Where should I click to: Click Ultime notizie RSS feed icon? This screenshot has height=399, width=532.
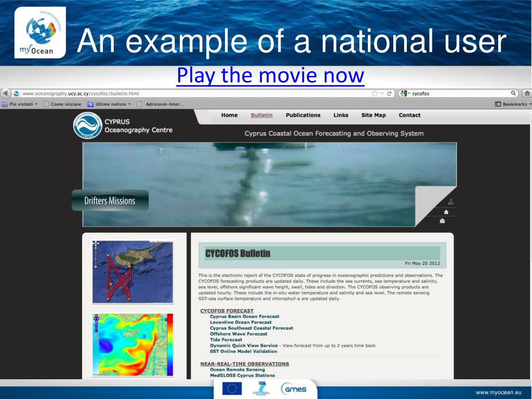coord(90,104)
